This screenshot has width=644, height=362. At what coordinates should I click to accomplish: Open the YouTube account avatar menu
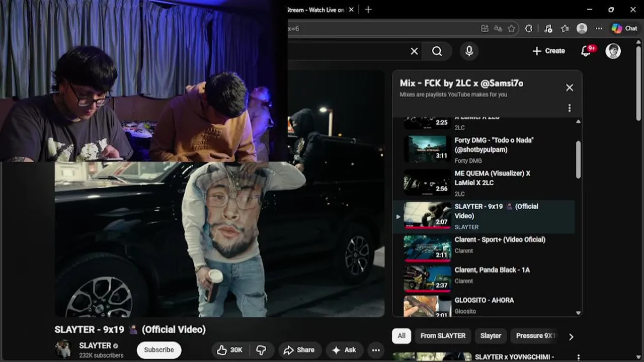(613, 51)
